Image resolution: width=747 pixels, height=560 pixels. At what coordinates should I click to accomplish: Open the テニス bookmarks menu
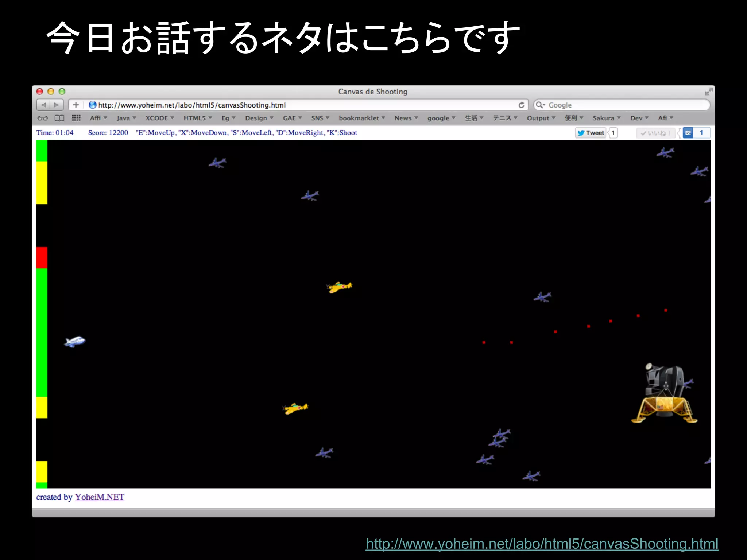pos(505,118)
